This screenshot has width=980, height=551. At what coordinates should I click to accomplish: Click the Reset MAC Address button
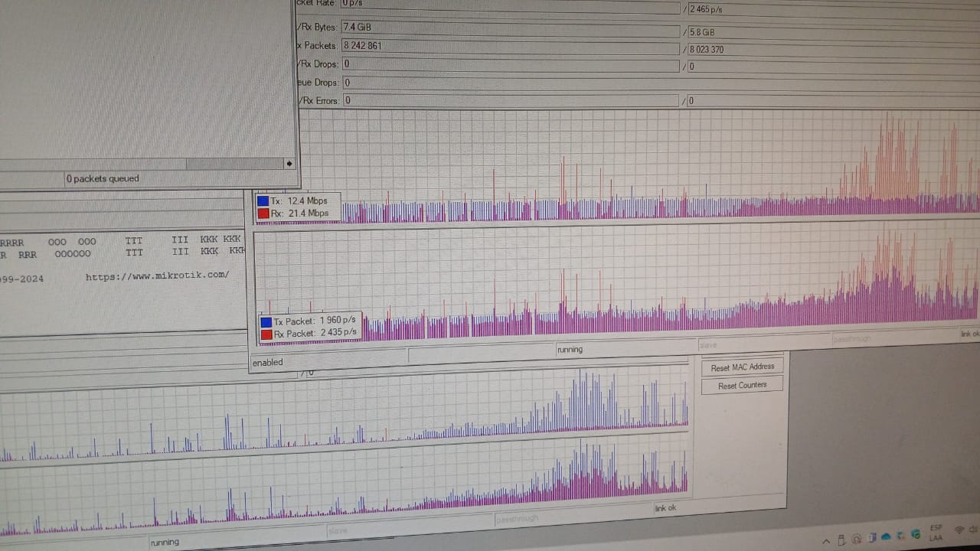(742, 367)
